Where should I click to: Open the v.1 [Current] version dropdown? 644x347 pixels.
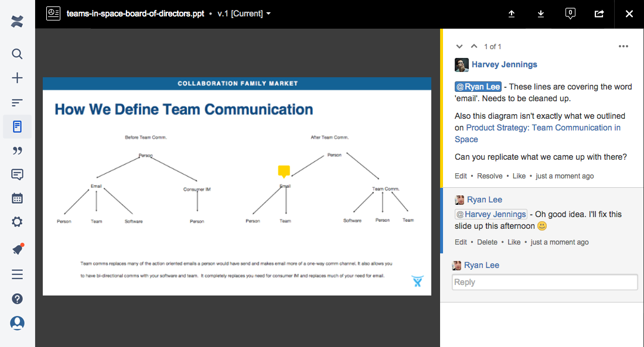coord(244,13)
